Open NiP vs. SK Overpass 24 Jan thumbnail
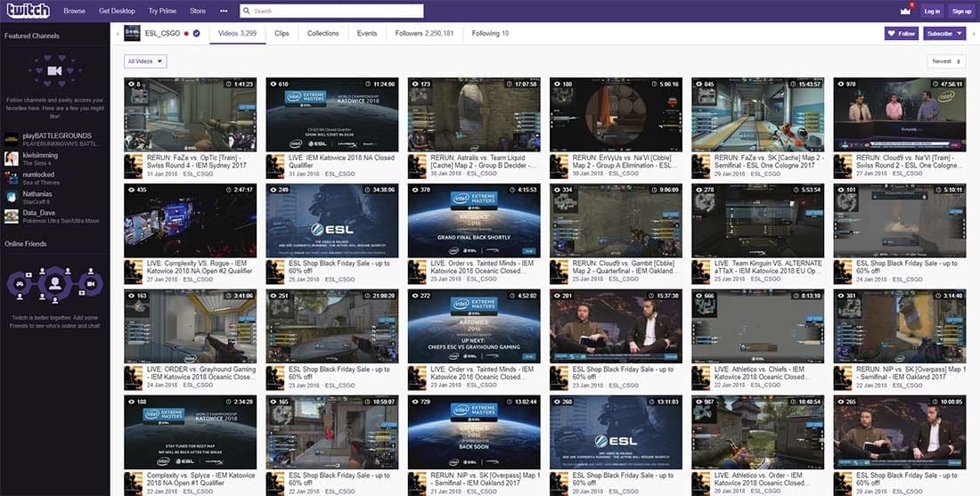Screen dimensions: 980x496 point(900,326)
